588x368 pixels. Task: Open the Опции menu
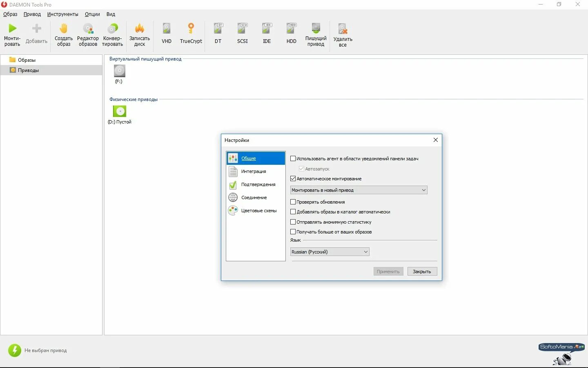coord(92,14)
